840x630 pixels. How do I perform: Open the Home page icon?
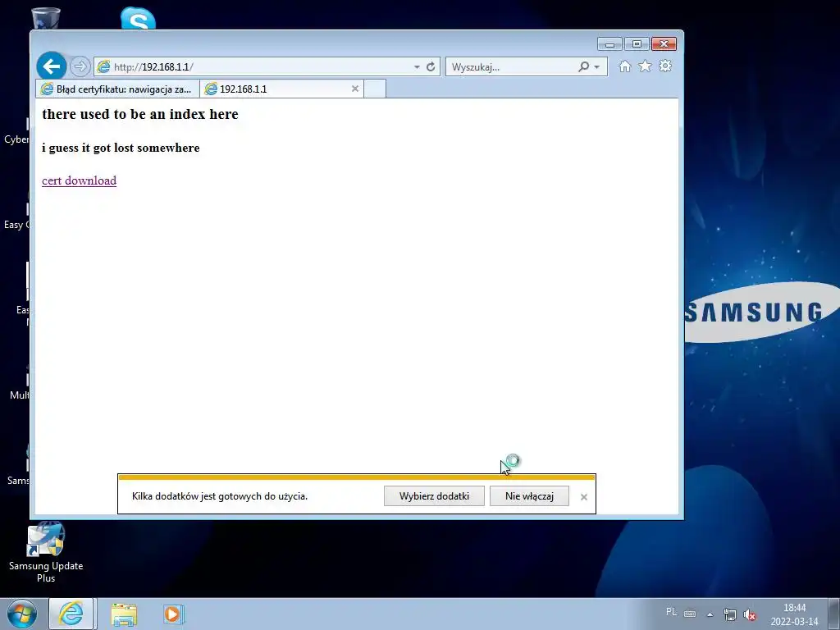click(x=624, y=66)
